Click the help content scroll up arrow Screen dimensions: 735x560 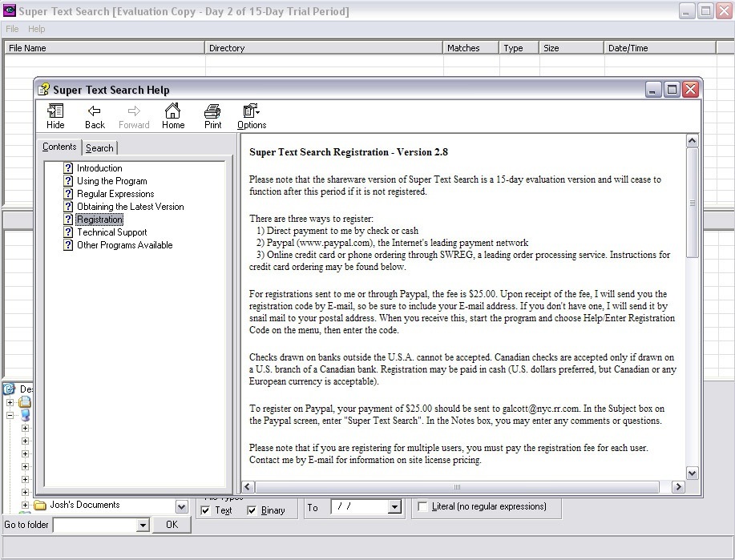tap(692, 140)
